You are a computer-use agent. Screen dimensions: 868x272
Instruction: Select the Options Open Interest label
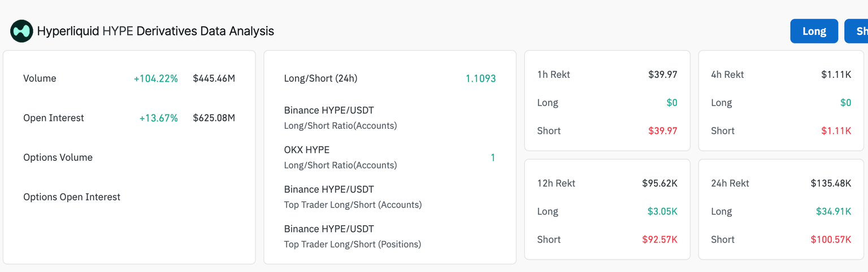[72, 197]
